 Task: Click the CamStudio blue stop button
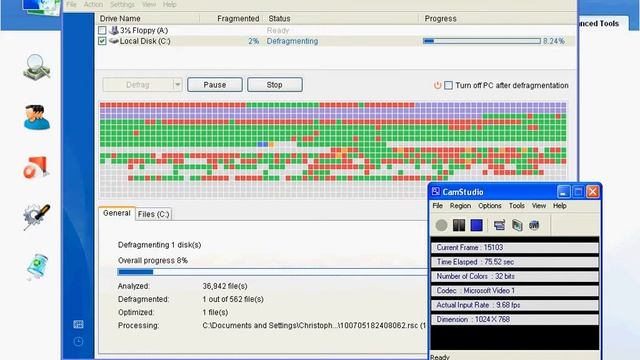[476, 225]
